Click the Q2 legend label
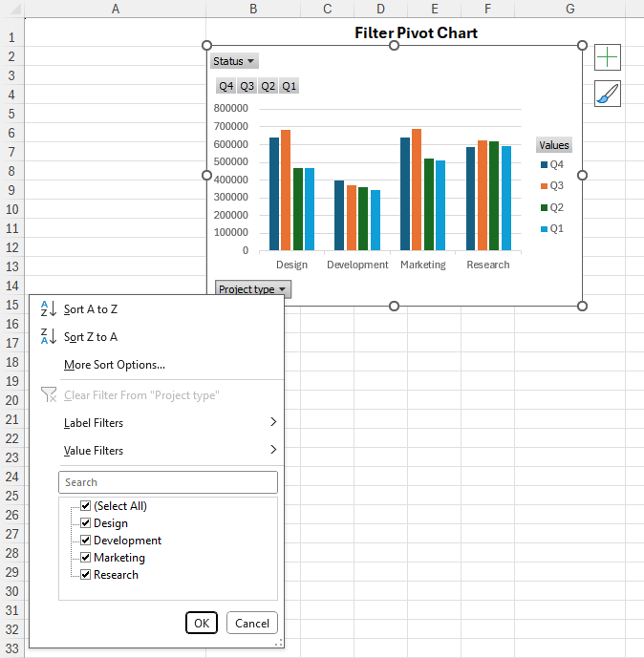 557,208
